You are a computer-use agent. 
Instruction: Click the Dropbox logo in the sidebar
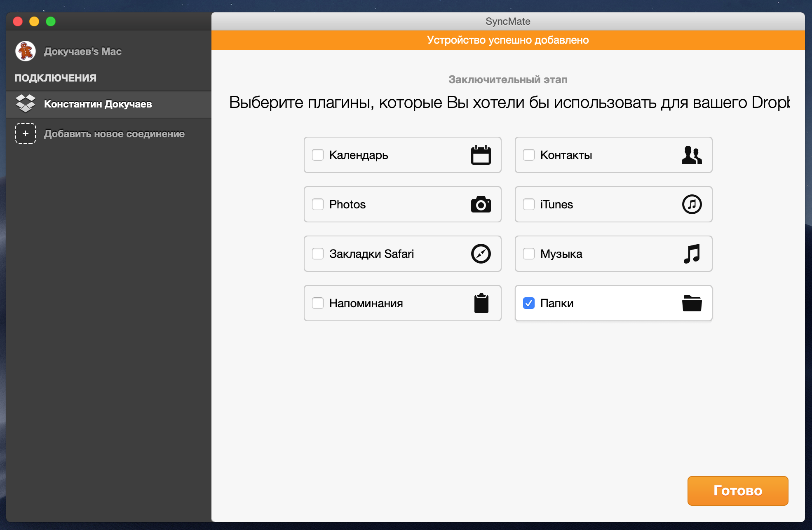pyautogui.click(x=26, y=104)
